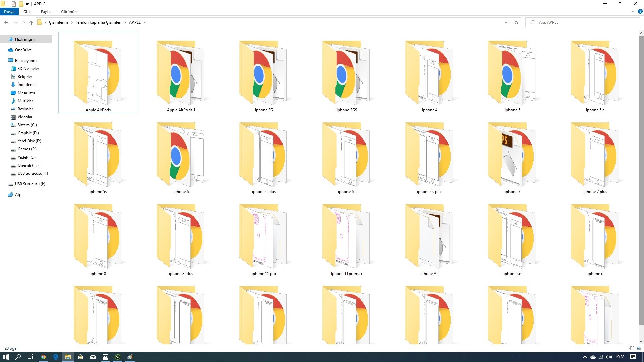Open the Apple AirPods folder
Image resolution: width=644 pixels, height=362 pixels.
pyautogui.click(x=98, y=73)
